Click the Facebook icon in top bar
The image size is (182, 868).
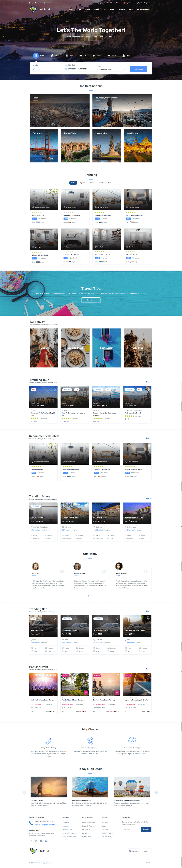30,3
